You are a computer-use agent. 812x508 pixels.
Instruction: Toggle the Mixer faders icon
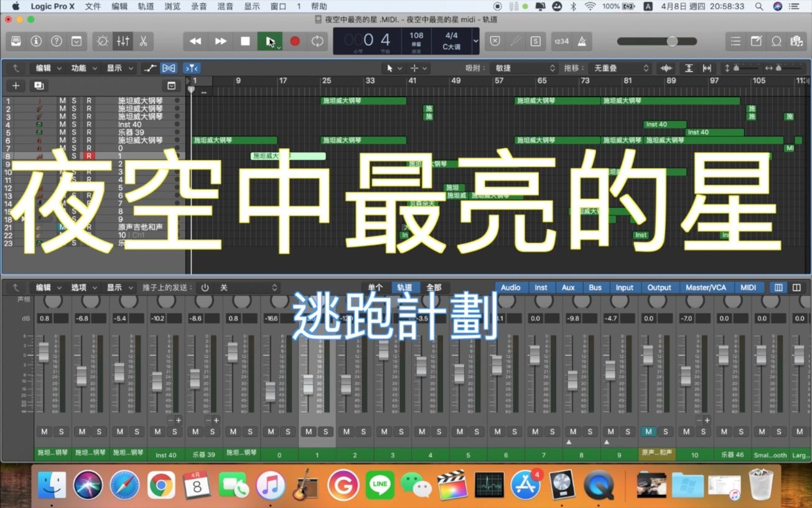click(x=123, y=41)
